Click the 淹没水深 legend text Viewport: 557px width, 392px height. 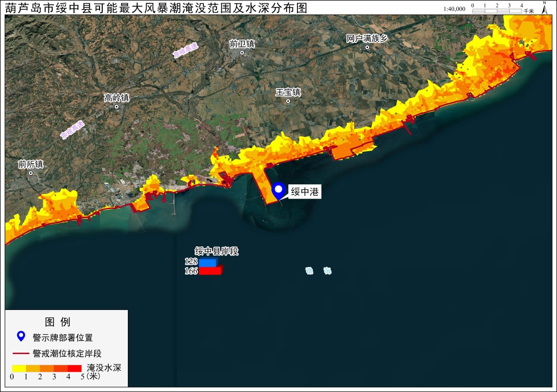click(104, 368)
